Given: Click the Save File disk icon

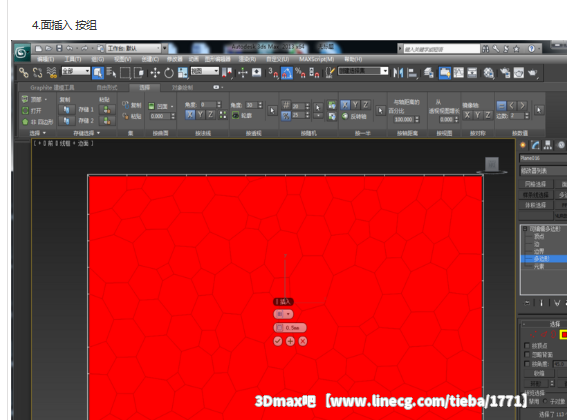Looking at the screenshot, I should point(59,48).
